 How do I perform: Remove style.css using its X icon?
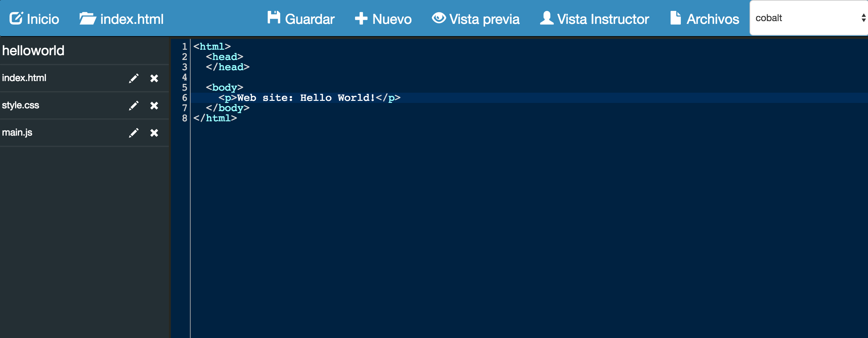pyautogui.click(x=154, y=106)
